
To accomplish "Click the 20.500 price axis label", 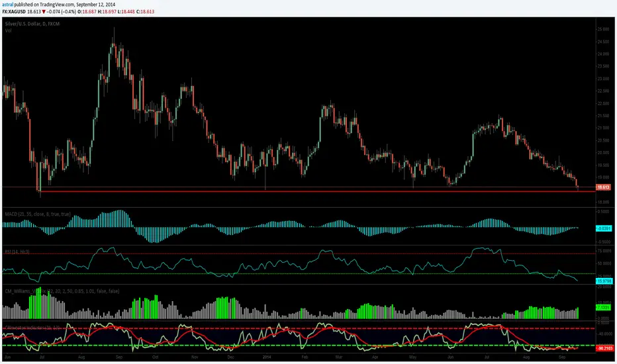I will [603, 140].
